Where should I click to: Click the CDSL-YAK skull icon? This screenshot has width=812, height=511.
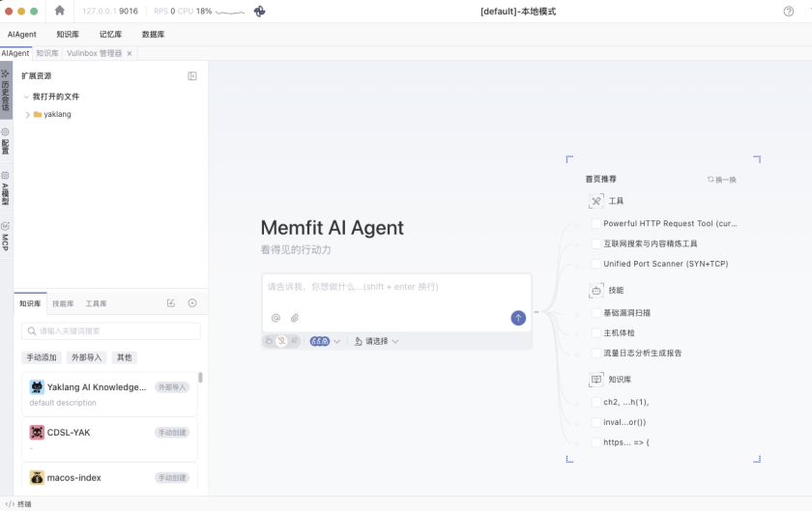37,433
